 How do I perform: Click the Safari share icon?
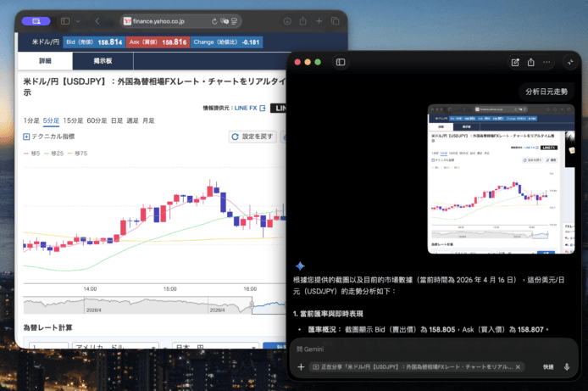(303, 21)
